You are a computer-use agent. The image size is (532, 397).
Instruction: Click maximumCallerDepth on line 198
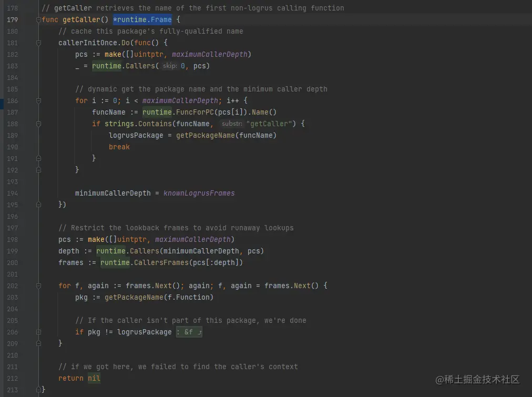tap(193, 240)
